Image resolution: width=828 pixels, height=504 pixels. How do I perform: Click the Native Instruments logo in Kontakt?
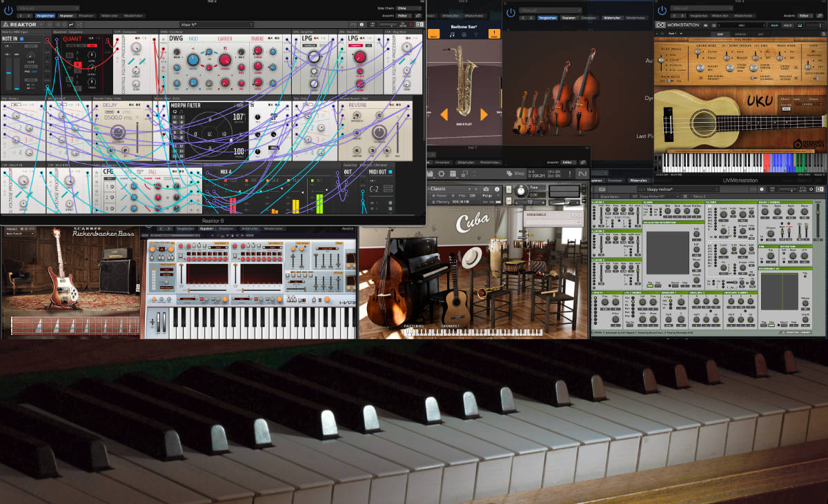[582, 174]
